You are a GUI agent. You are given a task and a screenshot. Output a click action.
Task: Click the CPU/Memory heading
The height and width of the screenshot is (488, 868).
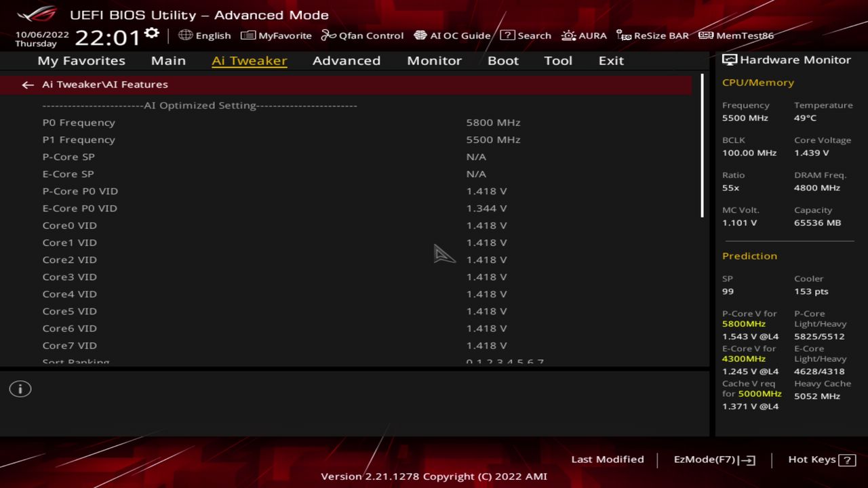757,83
